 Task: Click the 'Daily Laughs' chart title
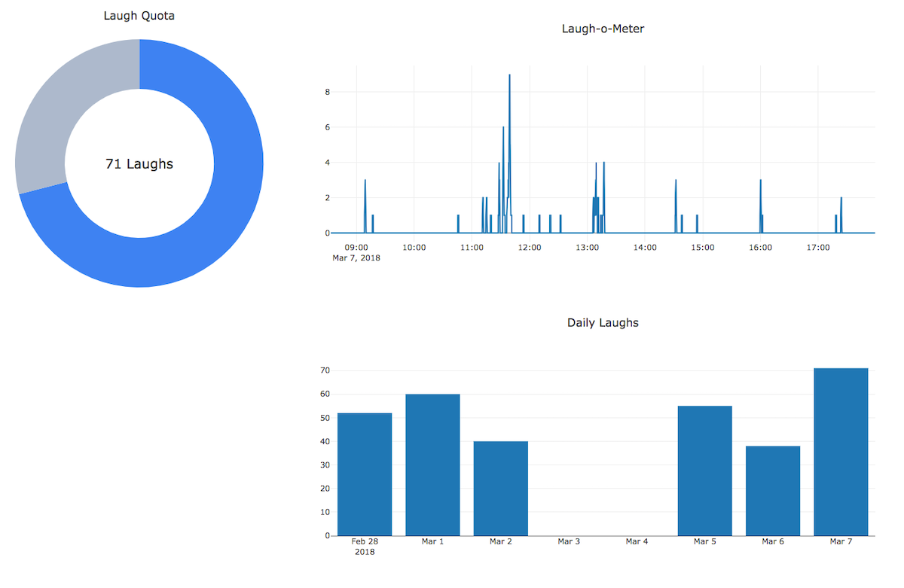tap(603, 323)
